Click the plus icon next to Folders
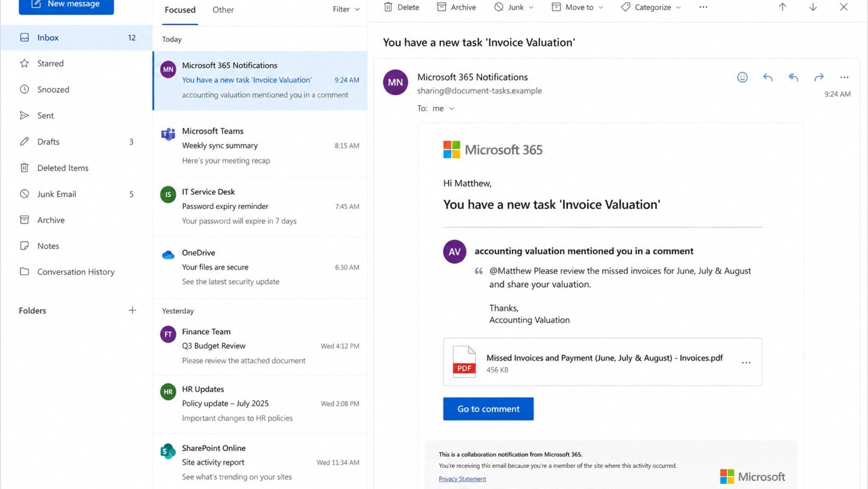Viewport: 868px width, 489px height. click(x=132, y=310)
